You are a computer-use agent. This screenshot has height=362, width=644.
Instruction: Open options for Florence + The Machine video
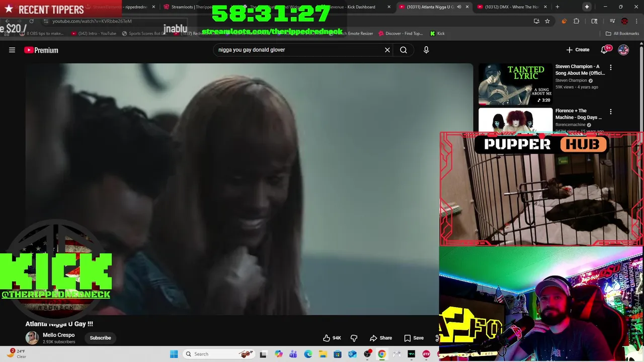point(611,111)
